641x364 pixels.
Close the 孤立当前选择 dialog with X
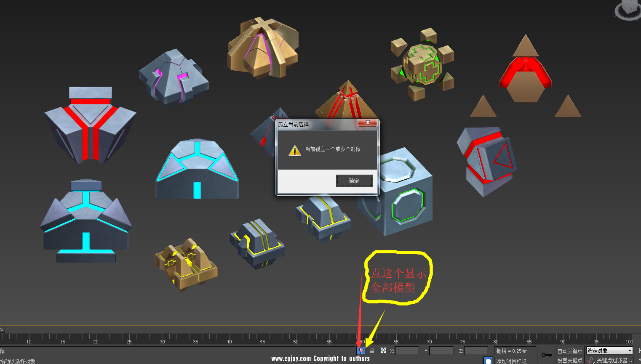coord(368,123)
